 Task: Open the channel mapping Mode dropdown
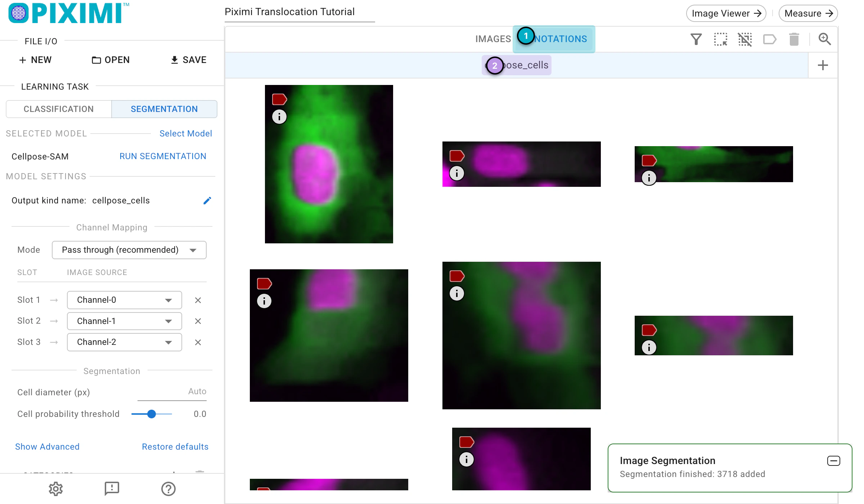[x=129, y=250]
